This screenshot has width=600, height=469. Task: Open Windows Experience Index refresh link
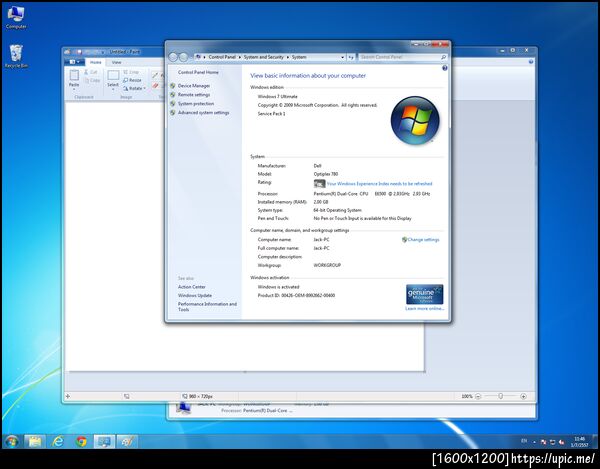(x=379, y=184)
